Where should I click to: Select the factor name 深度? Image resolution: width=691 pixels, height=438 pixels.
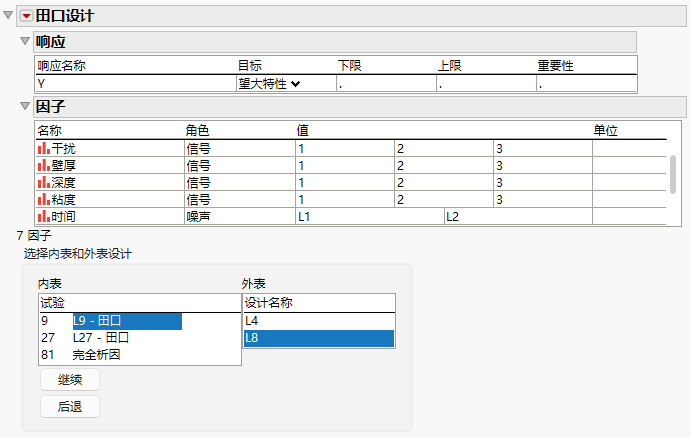(x=63, y=182)
